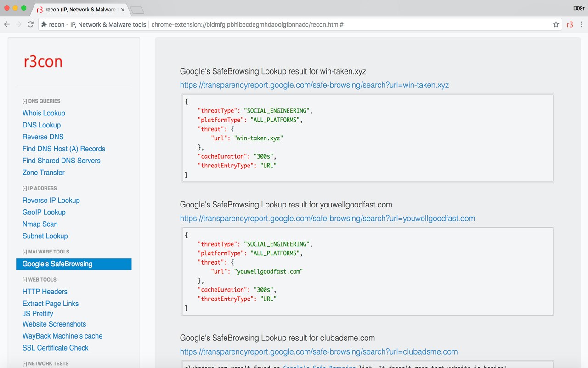Open win-taken.xyz transparency report link

(314, 85)
